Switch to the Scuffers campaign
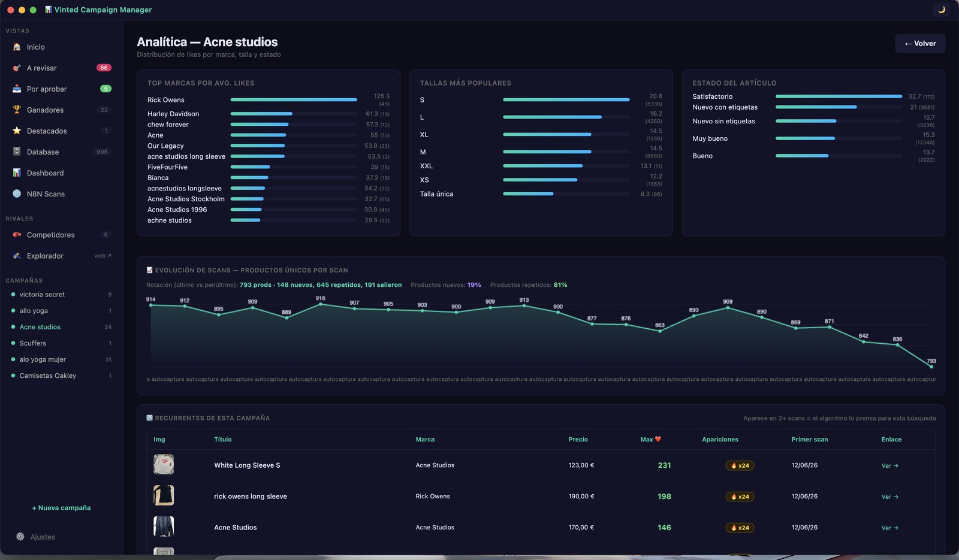 tap(62, 343)
